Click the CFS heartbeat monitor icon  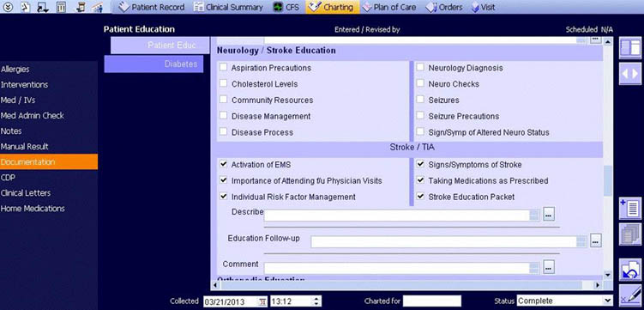pyautogui.click(x=278, y=8)
